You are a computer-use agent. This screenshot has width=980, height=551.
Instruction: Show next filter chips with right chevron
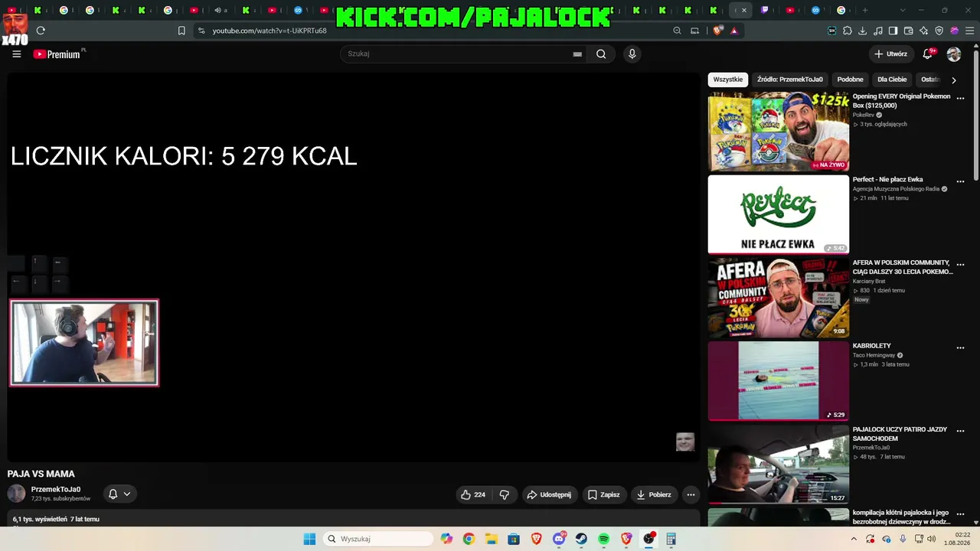click(953, 80)
